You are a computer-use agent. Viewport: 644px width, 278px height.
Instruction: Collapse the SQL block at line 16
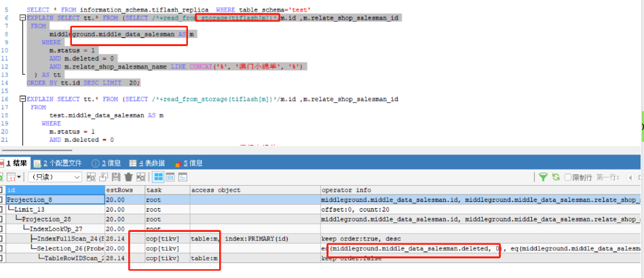22,99
